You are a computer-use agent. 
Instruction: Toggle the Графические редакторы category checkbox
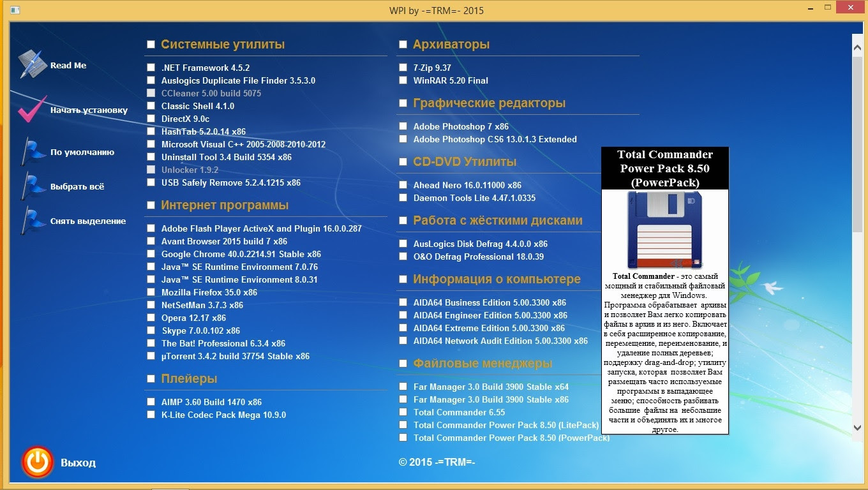point(403,103)
